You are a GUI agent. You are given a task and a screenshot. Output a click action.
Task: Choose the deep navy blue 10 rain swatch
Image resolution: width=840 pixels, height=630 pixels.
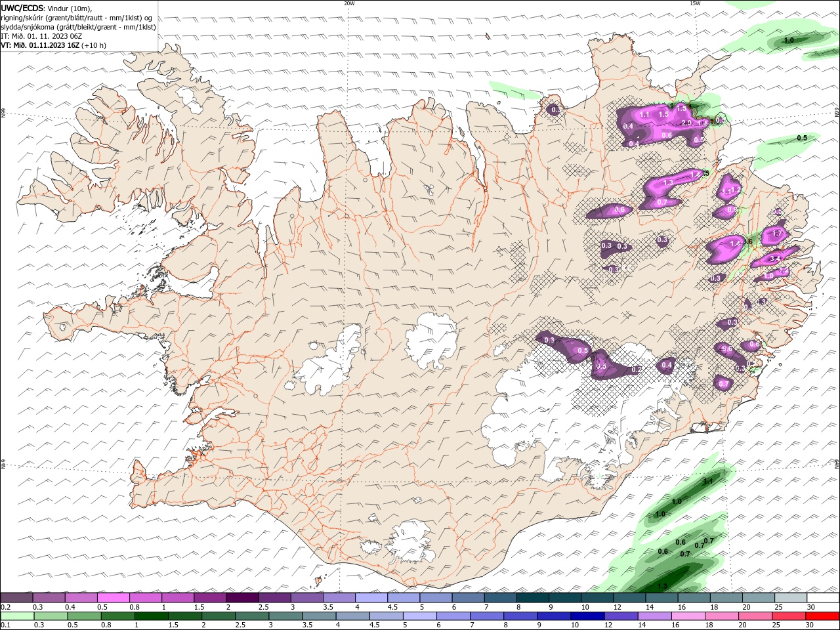[587, 616]
